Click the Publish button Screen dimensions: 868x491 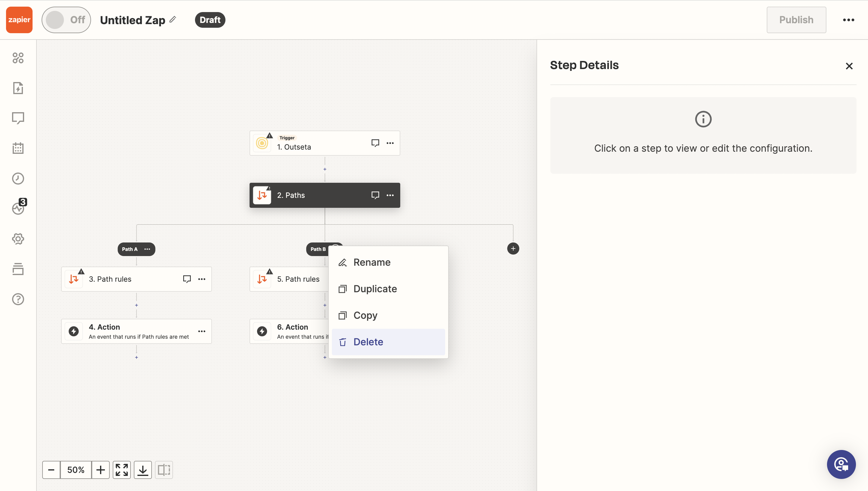click(x=796, y=20)
